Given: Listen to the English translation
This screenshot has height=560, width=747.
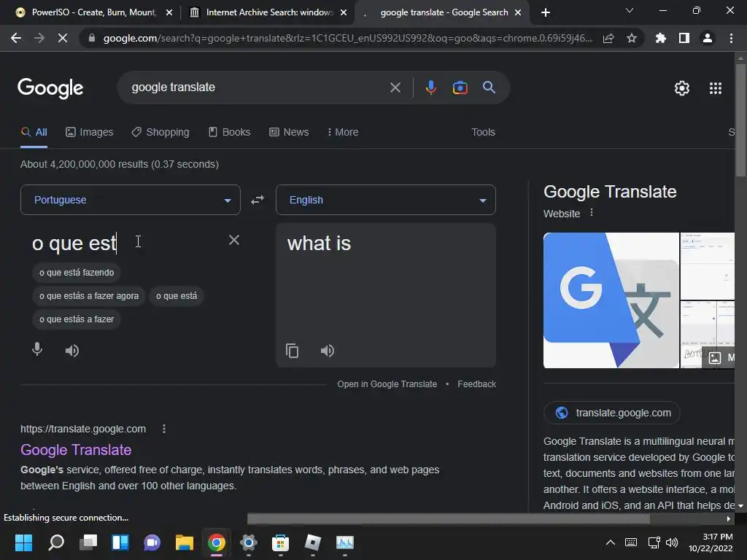Looking at the screenshot, I should [x=328, y=351].
